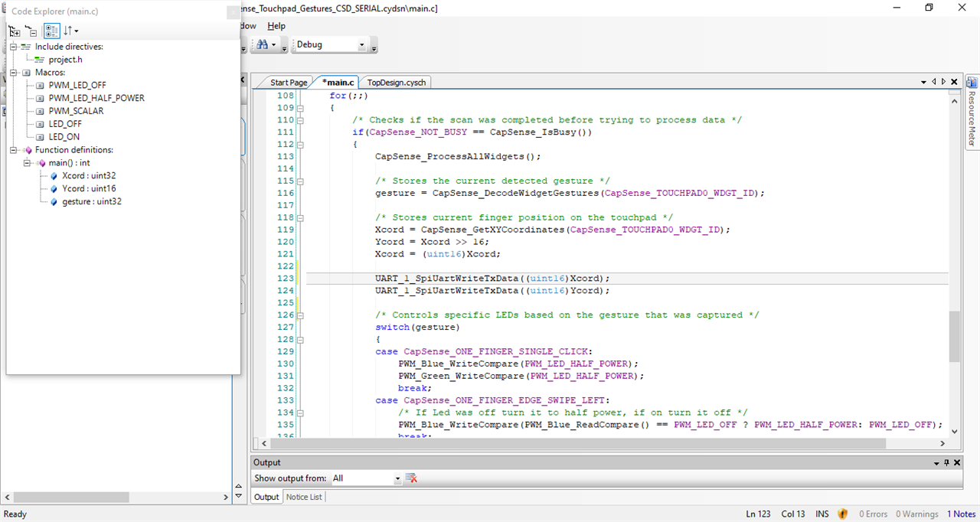Select the LED_OFF macro

(x=65, y=124)
